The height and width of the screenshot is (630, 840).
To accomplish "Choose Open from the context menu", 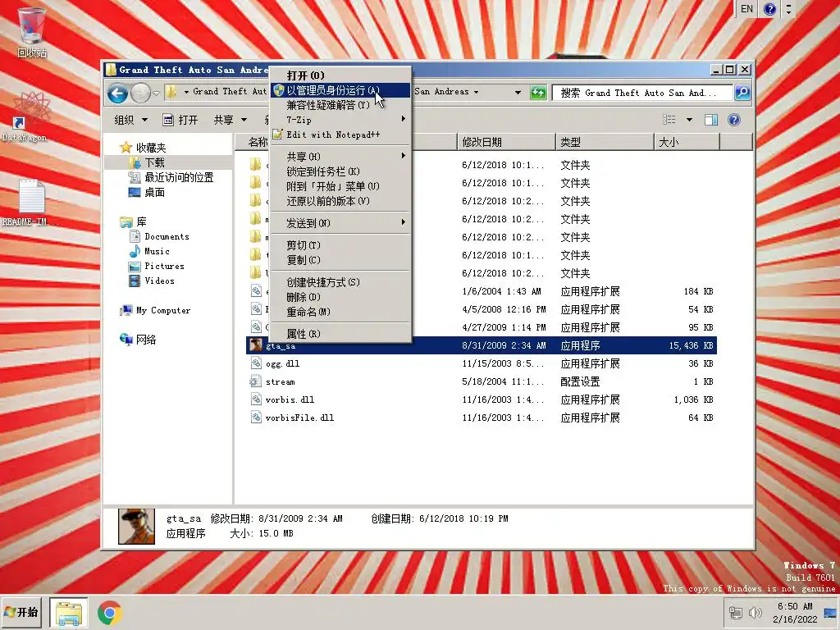I will pyautogui.click(x=340, y=75).
